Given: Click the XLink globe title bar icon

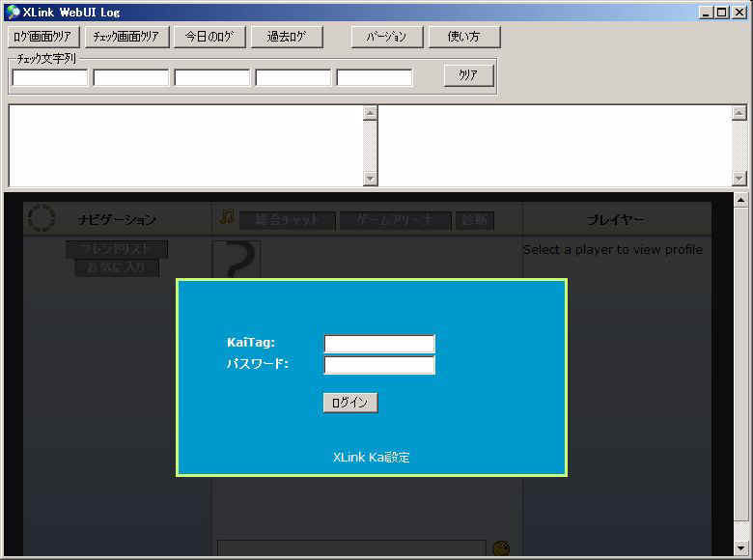Looking at the screenshot, I should 13,12.
